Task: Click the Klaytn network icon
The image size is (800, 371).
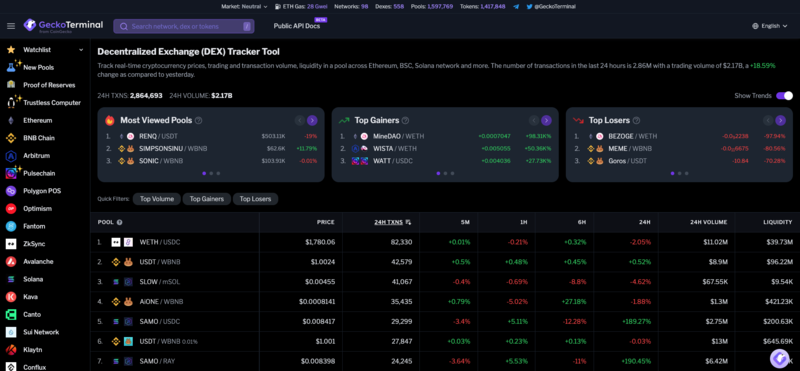Action: point(11,350)
